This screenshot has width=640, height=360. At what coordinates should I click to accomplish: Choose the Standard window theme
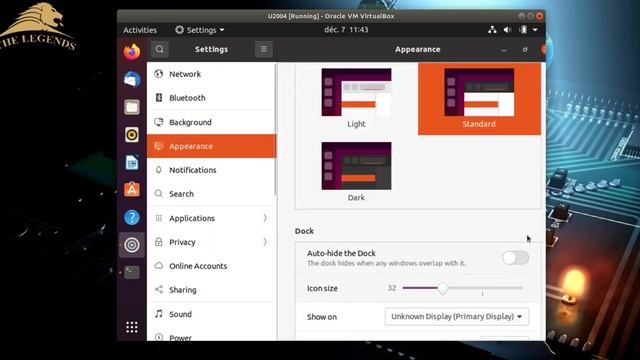(479, 98)
